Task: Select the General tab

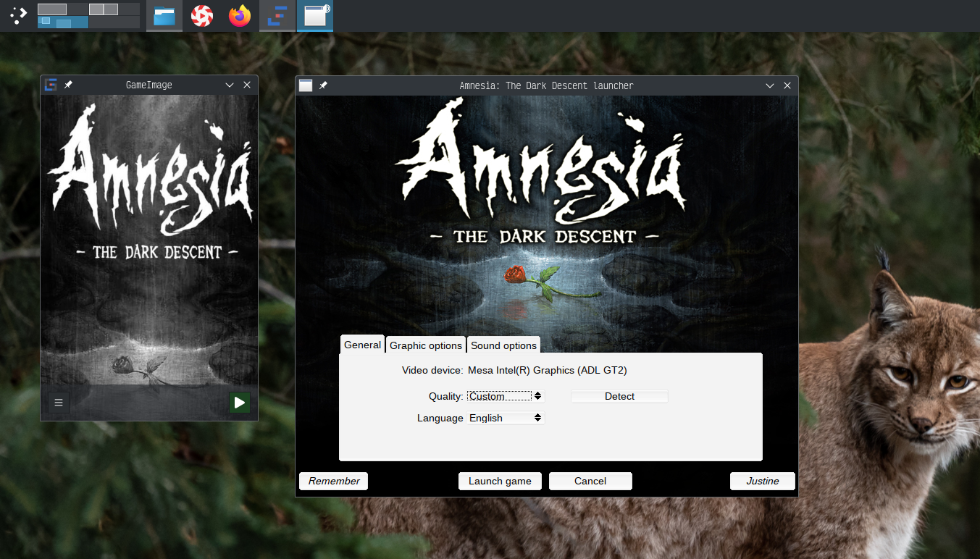Action: [362, 345]
